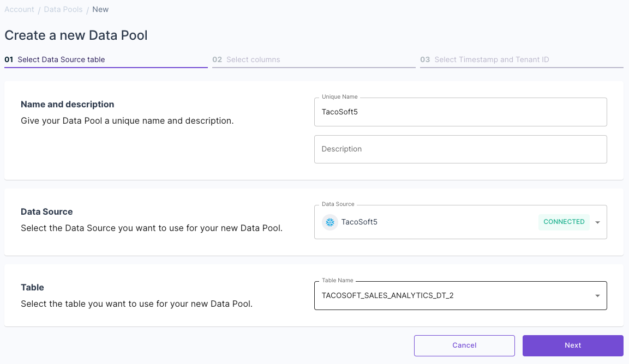Click the Name and description heading
Screen dimensions: 629x364
coord(68,104)
